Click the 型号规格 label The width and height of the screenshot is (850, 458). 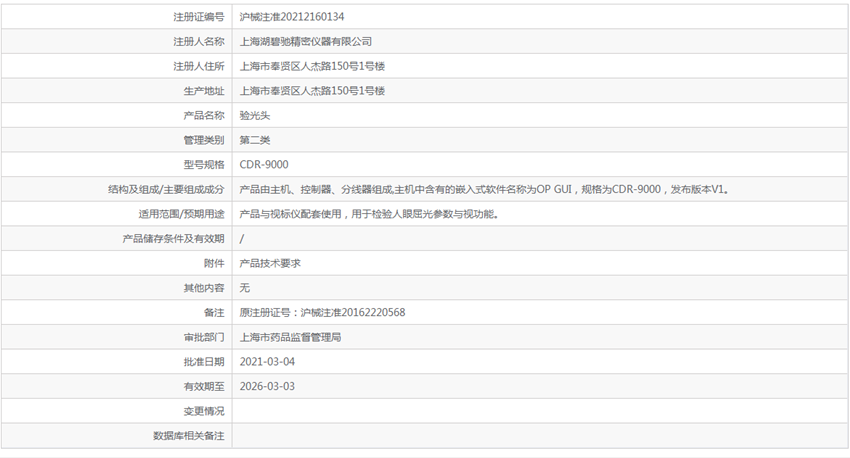point(204,165)
